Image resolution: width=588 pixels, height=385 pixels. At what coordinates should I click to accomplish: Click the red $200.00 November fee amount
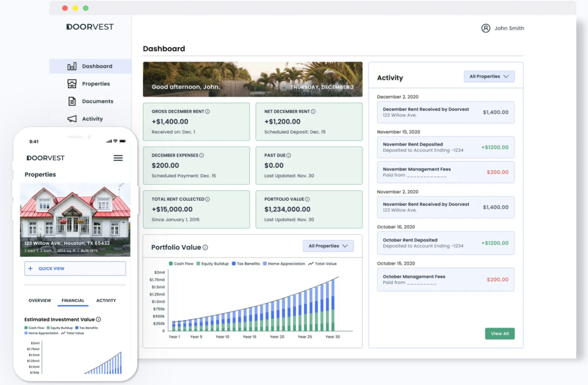[x=497, y=172]
